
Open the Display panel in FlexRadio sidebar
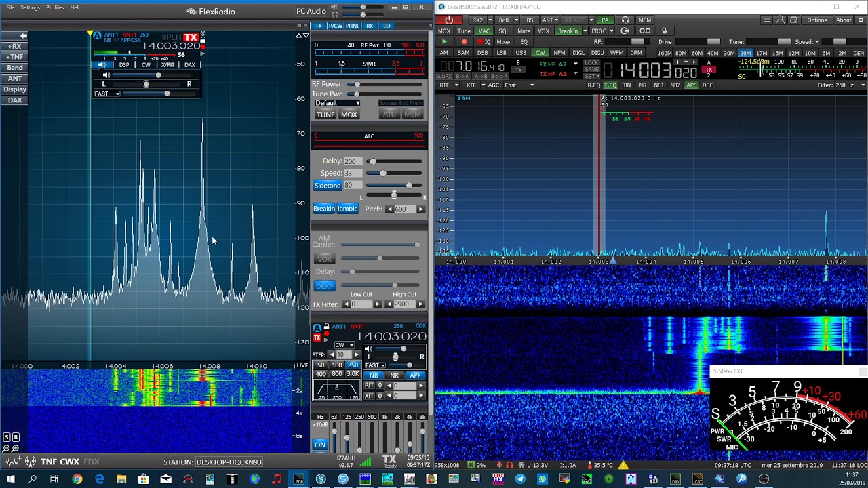(x=15, y=89)
